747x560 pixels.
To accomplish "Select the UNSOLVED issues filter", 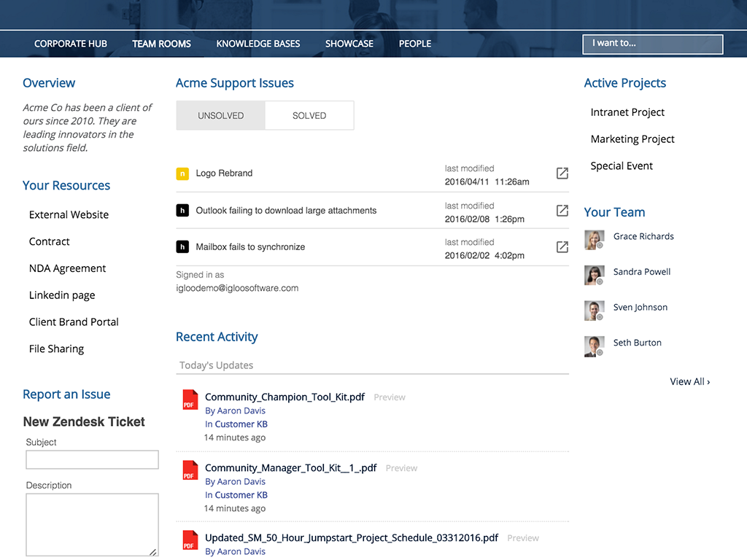I will 220,115.
